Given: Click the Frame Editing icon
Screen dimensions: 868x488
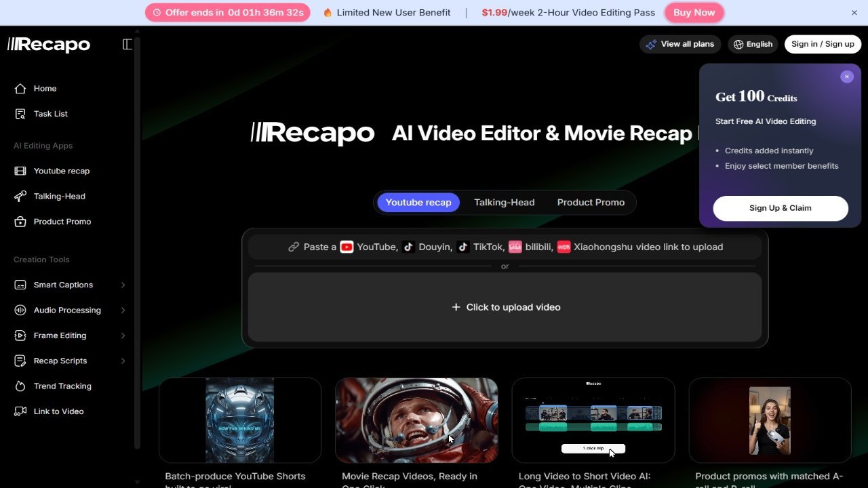Looking at the screenshot, I should 20,335.
